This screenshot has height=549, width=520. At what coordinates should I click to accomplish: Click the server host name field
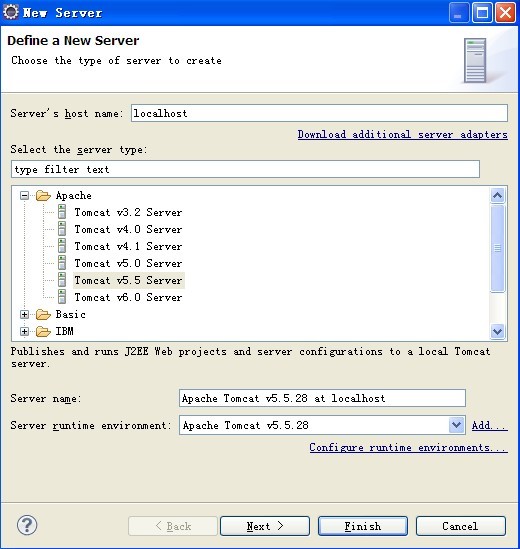[x=319, y=113]
